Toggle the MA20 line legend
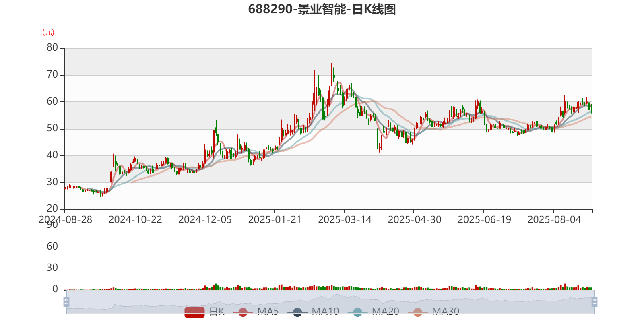 pos(373,312)
